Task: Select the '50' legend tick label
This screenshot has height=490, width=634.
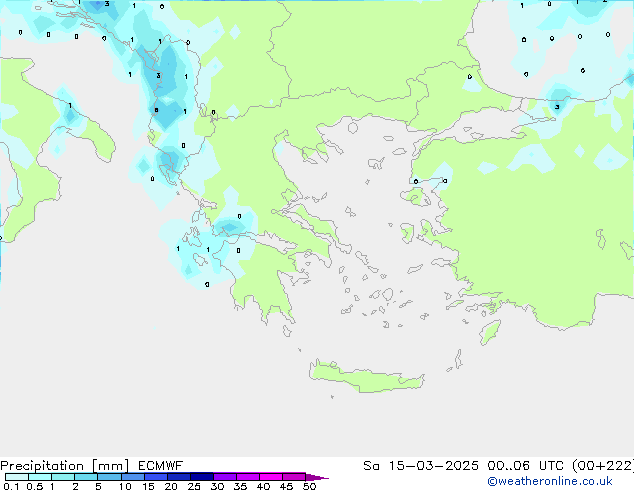Action: point(309,486)
